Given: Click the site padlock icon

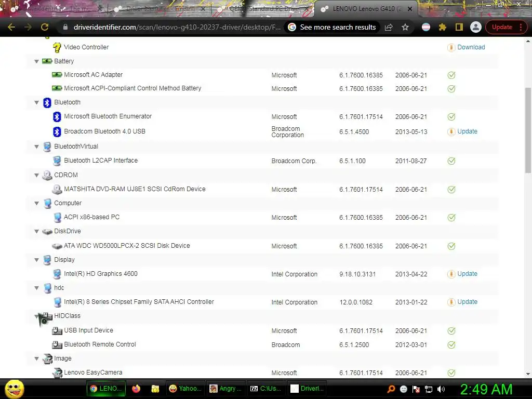Looking at the screenshot, I should point(65,27).
